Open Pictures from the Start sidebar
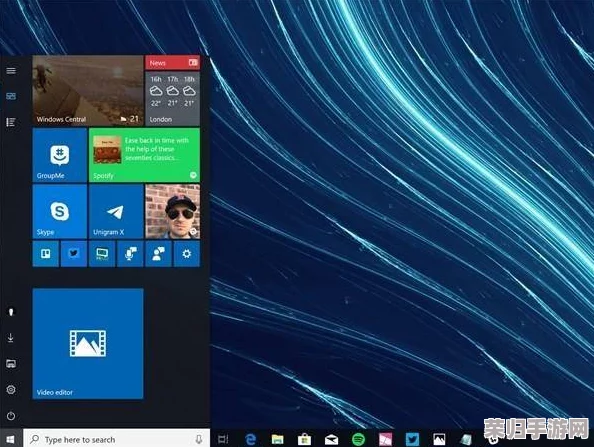The width and height of the screenshot is (594, 447). 11,364
